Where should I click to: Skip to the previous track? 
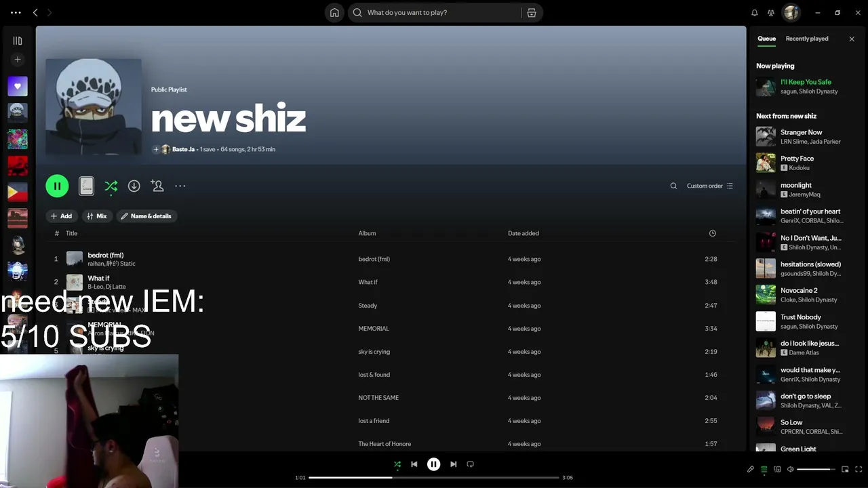click(414, 464)
